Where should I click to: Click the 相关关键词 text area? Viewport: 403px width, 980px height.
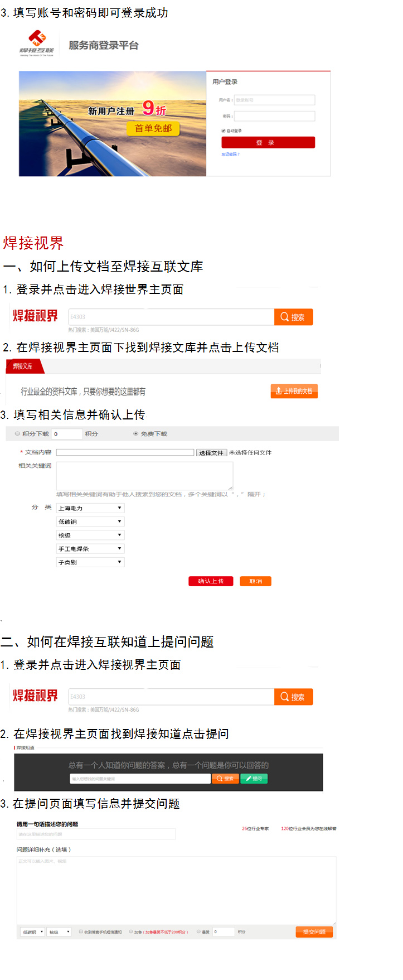[x=144, y=476]
